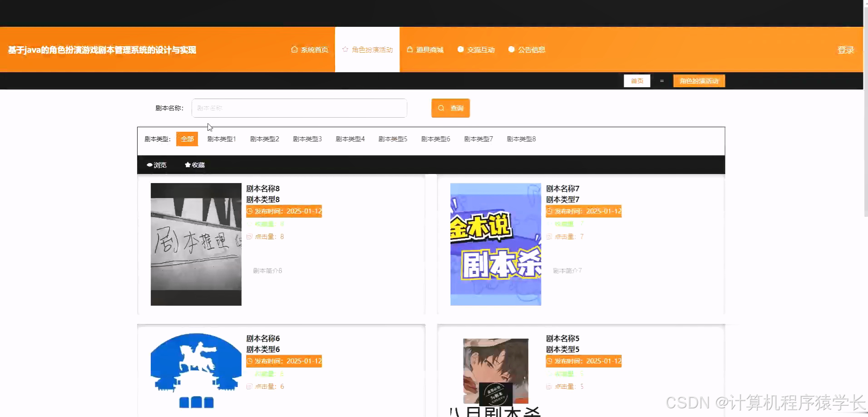
Task: Click the icon next to 公告信息
Action: [512, 50]
